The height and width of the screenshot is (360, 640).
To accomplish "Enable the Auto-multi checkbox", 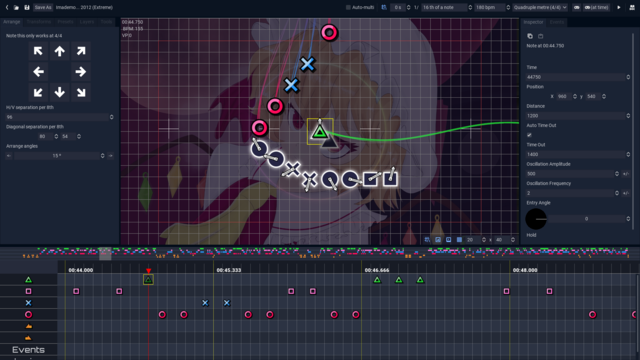I will [x=348, y=7].
